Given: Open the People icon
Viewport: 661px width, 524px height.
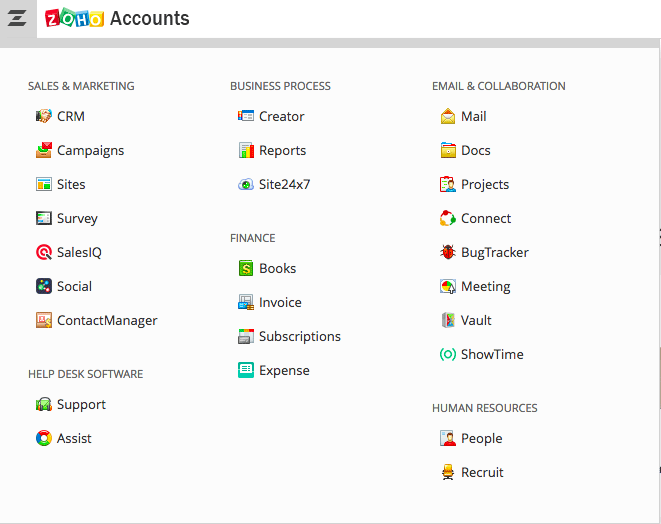Looking at the screenshot, I should tap(448, 438).
